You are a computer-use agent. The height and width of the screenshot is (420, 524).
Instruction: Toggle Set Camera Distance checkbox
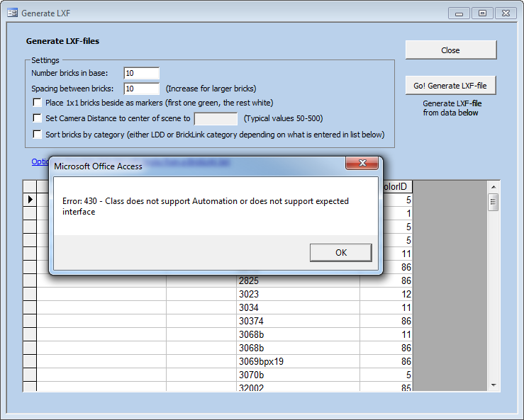(x=38, y=118)
